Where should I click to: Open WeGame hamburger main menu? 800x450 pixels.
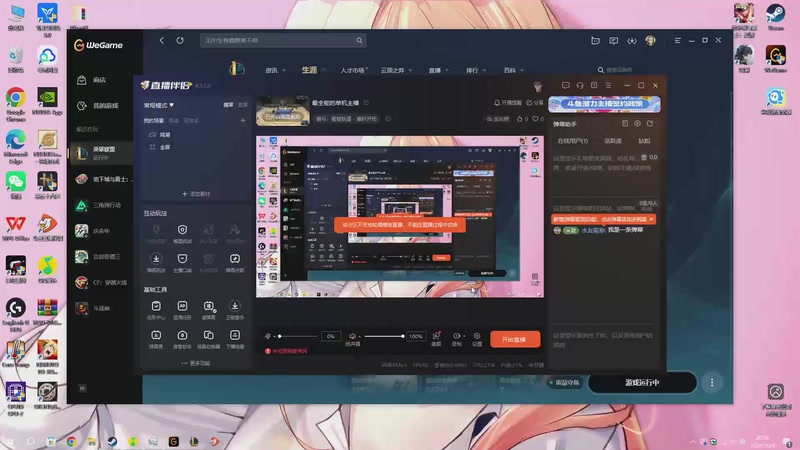pos(678,40)
